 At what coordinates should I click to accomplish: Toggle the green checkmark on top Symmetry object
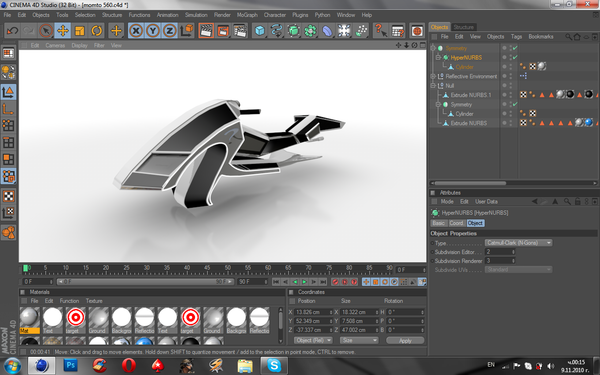point(515,48)
